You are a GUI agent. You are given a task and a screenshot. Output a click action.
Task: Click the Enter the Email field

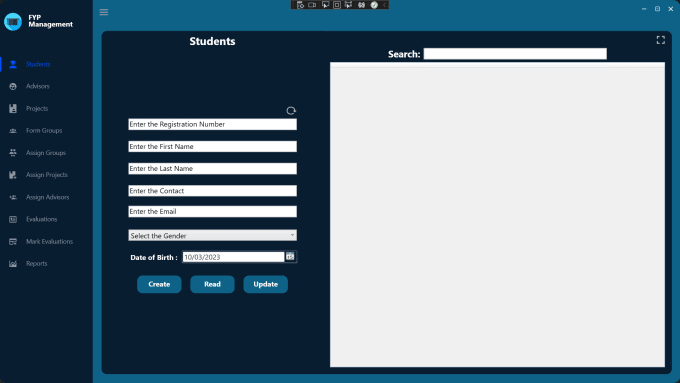212,212
